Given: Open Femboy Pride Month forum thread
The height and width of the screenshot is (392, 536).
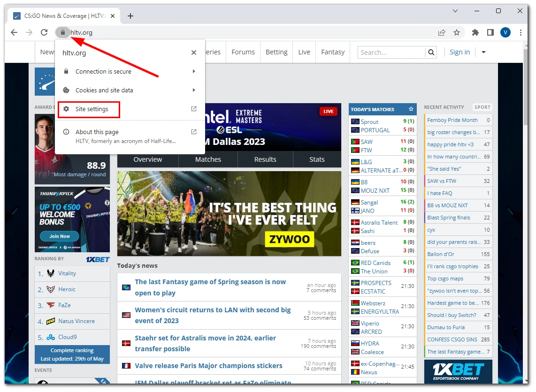Looking at the screenshot, I should point(458,120).
